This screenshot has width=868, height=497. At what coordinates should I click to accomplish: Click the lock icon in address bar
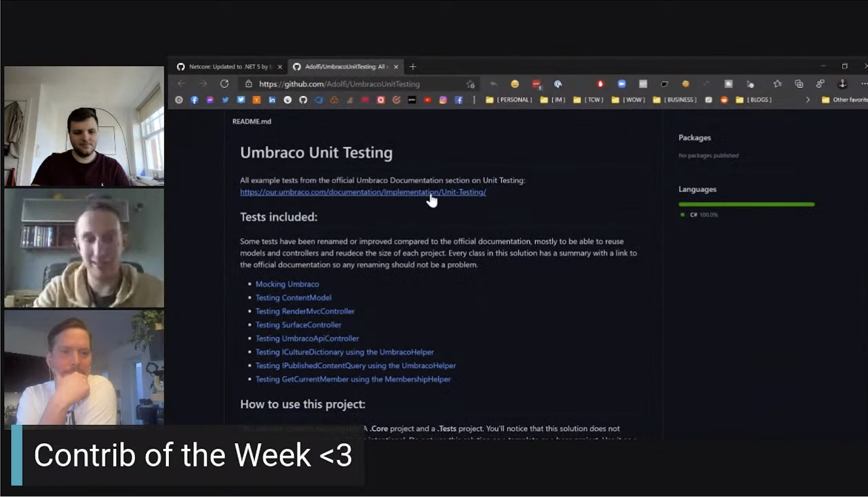[x=249, y=84]
